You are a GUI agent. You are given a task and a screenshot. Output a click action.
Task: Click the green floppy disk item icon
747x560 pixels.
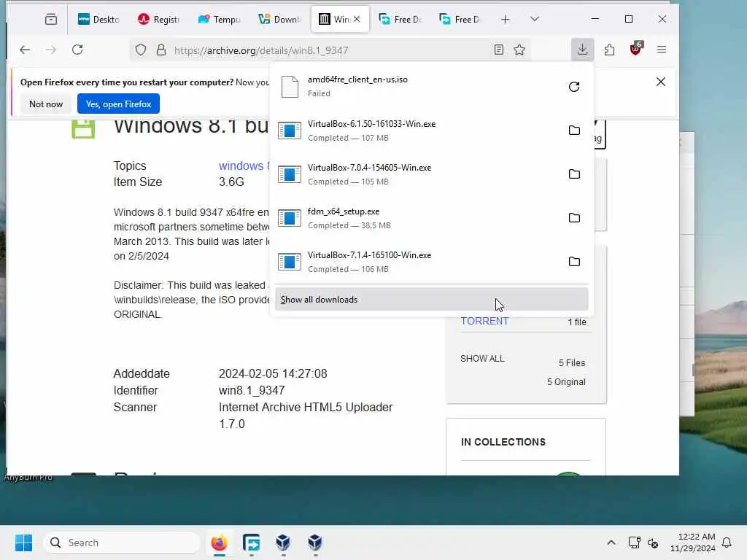(x=83, y=129)
